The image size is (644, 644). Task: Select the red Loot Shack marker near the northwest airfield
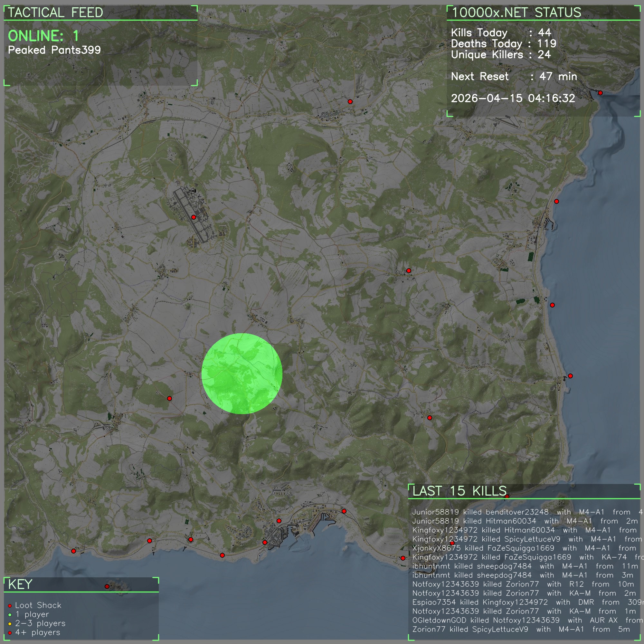pyautogui.click(x=194, y=217)
